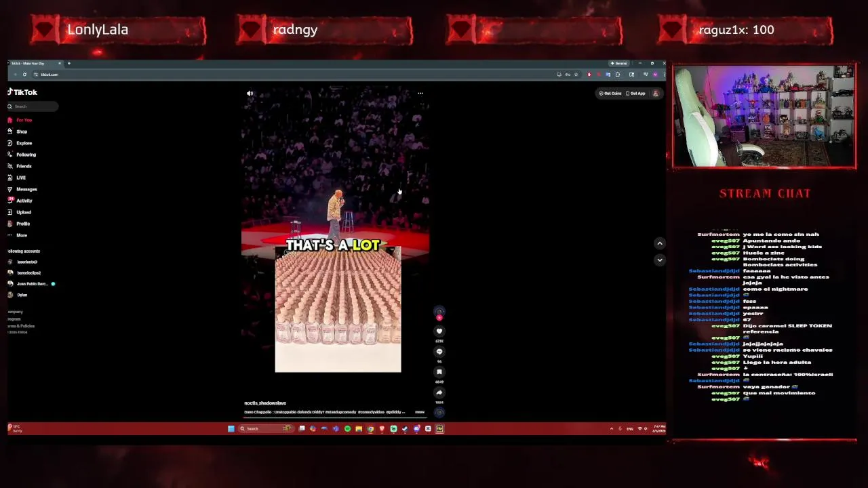Open followed account Dylan

18,295
